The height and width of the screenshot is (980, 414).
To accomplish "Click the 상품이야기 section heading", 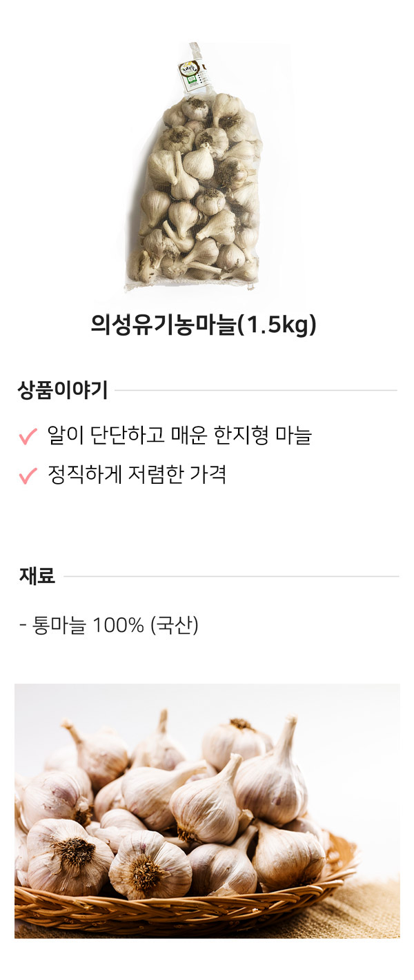I will pos(62,391).
